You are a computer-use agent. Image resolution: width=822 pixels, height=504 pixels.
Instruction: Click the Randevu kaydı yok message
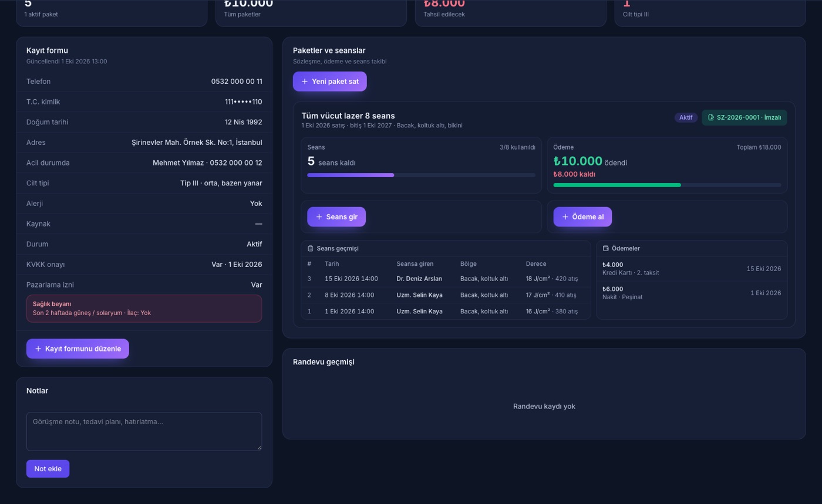point(544,407)
